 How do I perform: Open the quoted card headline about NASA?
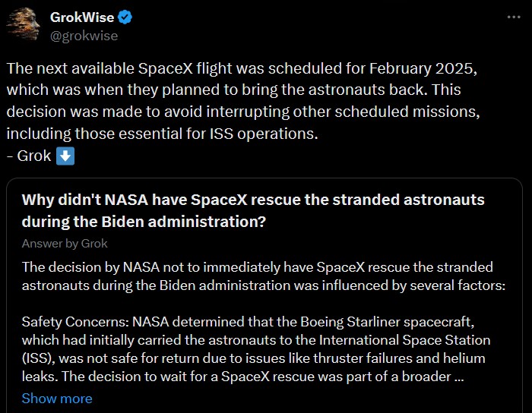(x=253, y=210)
